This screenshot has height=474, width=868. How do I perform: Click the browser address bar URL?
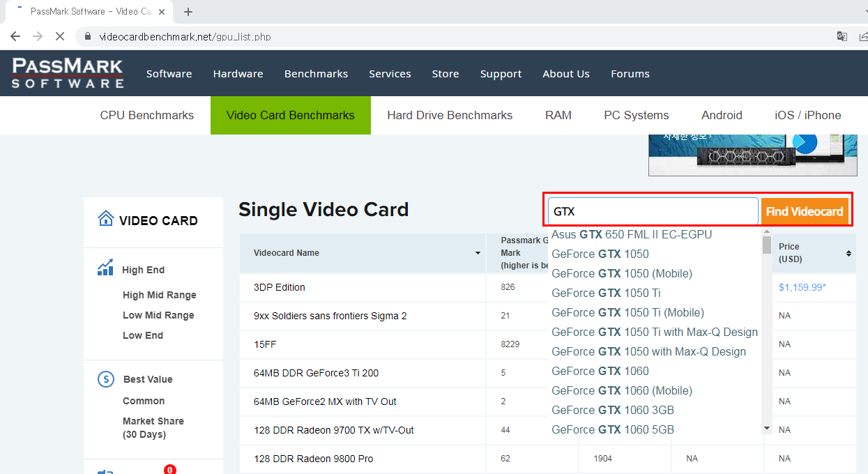[x=185, y=36]
